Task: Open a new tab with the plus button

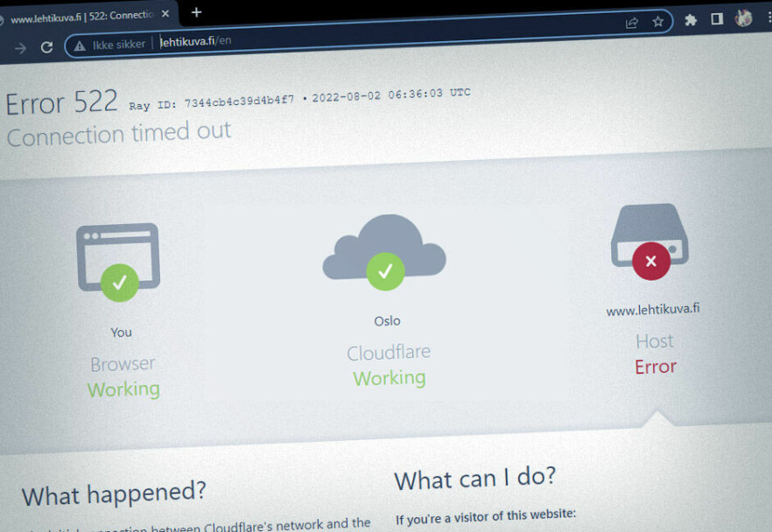Action: 196,12
